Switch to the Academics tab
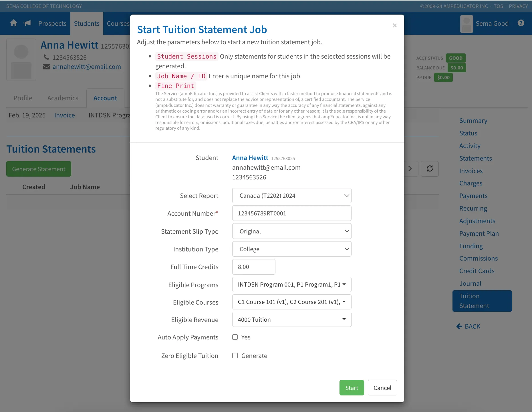 [x=63, y=98]
